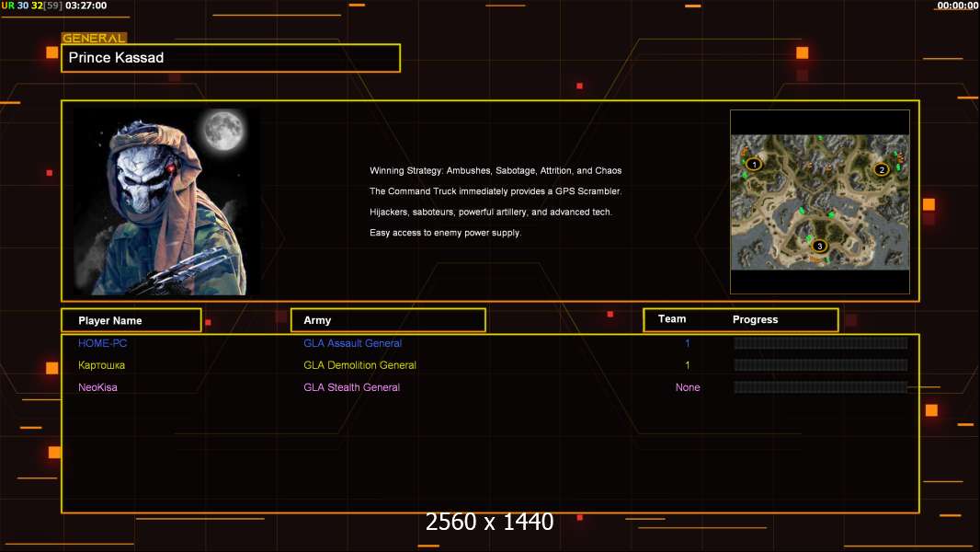This screenshot has width=980, height=552.
Task: Select player NeoKisa in the list
Action: (x=97, y=387)
